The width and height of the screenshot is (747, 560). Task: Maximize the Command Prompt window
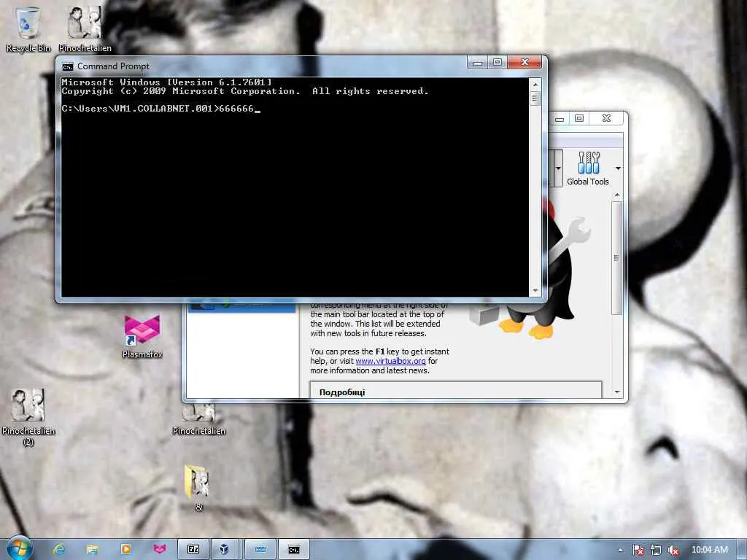click(498, 63)
